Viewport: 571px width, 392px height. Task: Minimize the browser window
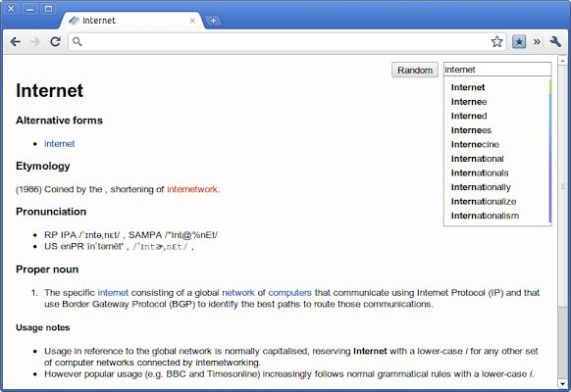(x=29, y=9)
